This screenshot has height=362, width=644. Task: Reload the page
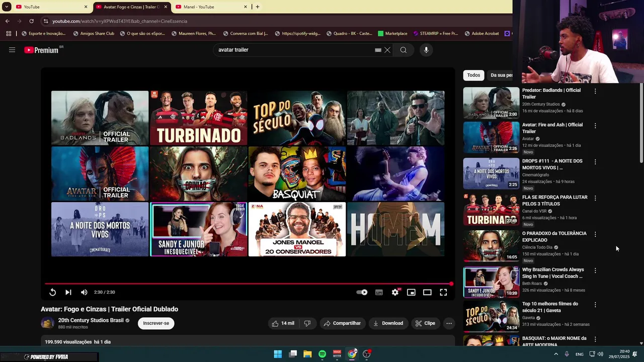click(31, 21)
